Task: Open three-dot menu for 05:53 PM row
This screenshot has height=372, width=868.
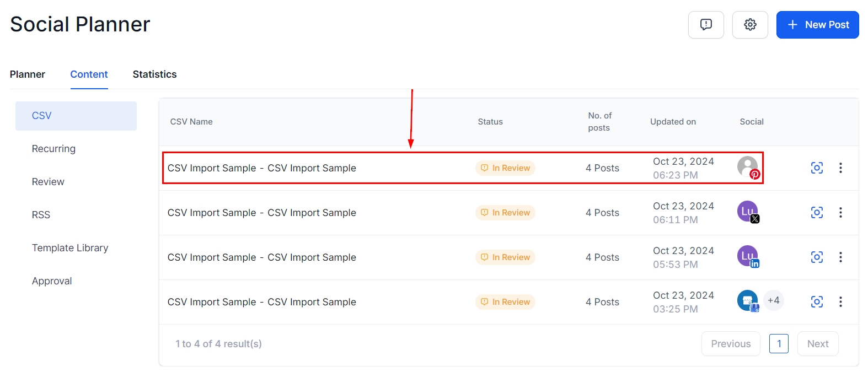Action: (840, 257)
